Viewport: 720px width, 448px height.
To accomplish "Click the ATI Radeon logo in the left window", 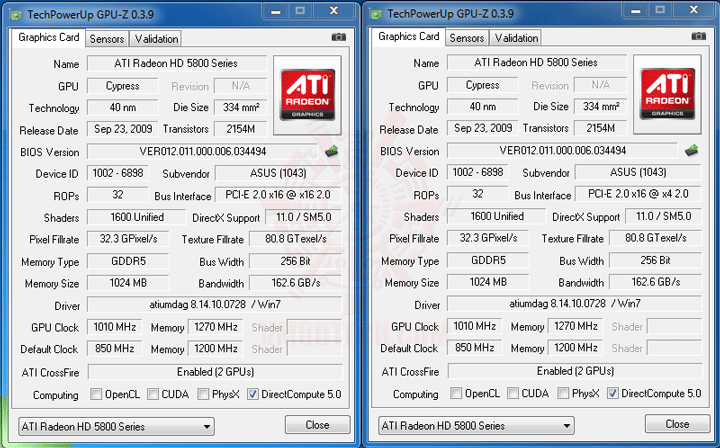I will coord(307,95).
